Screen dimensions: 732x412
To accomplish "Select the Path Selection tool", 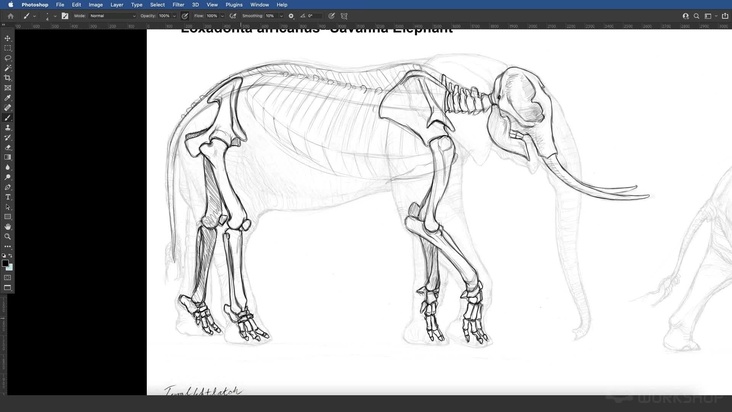I will (x=7, y=207).
